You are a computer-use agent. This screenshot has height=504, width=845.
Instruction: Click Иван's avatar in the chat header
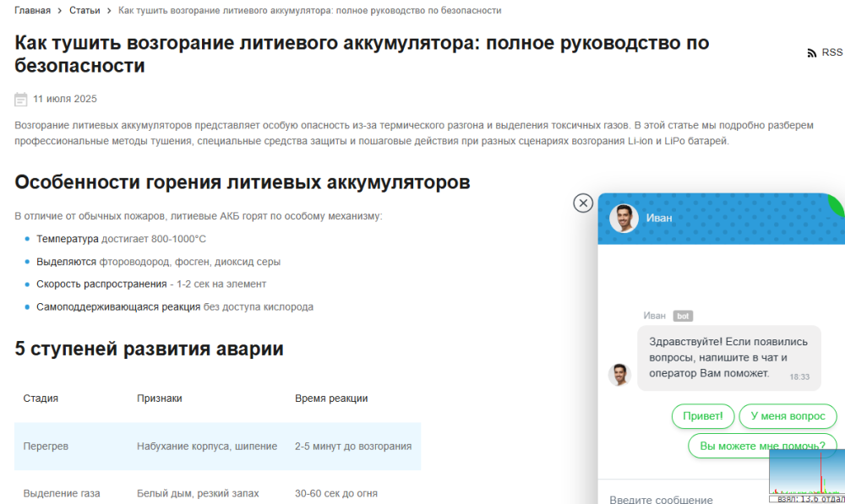[x=624, y=218]
